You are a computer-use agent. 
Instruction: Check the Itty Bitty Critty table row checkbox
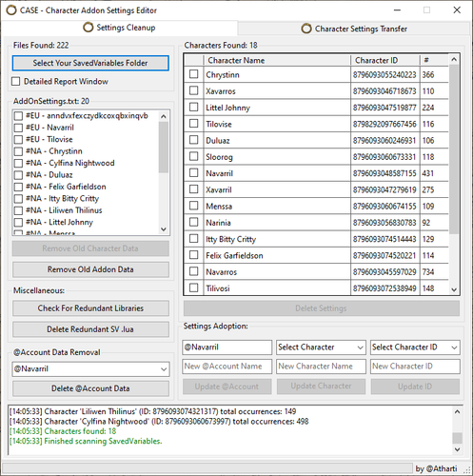[x=194, y=239]
